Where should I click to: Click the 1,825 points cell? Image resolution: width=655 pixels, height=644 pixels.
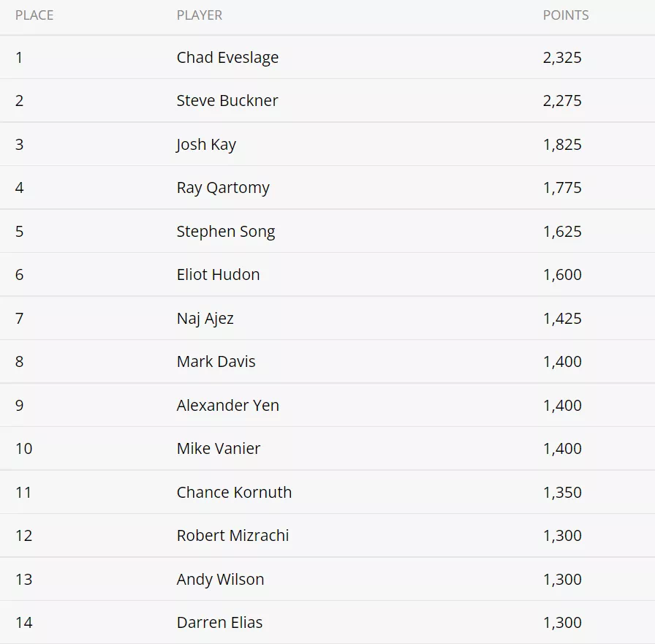562,145
